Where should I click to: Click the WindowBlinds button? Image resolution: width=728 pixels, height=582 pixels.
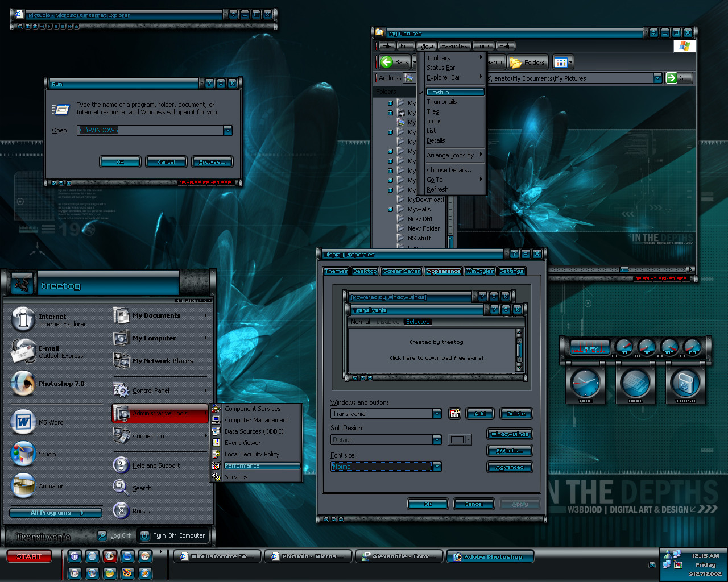click(510, 434)
